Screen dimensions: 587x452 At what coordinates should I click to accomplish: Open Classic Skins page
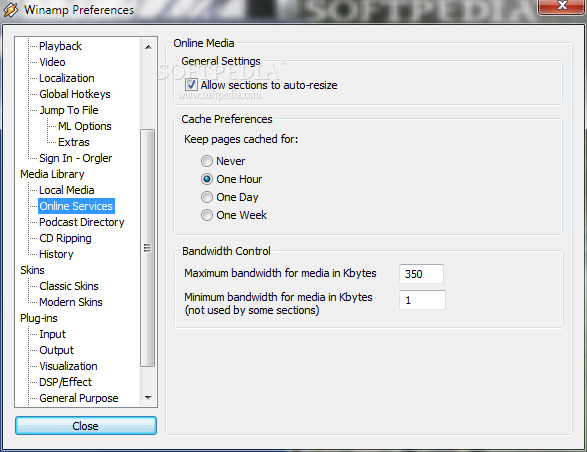pyautogui.click(x=69, y=286)
